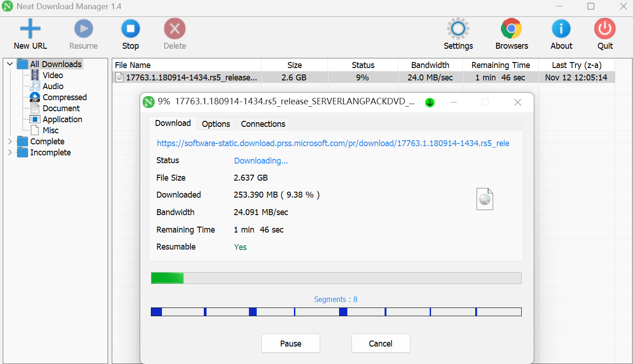Click the Video category film icon

click(35, 75)
